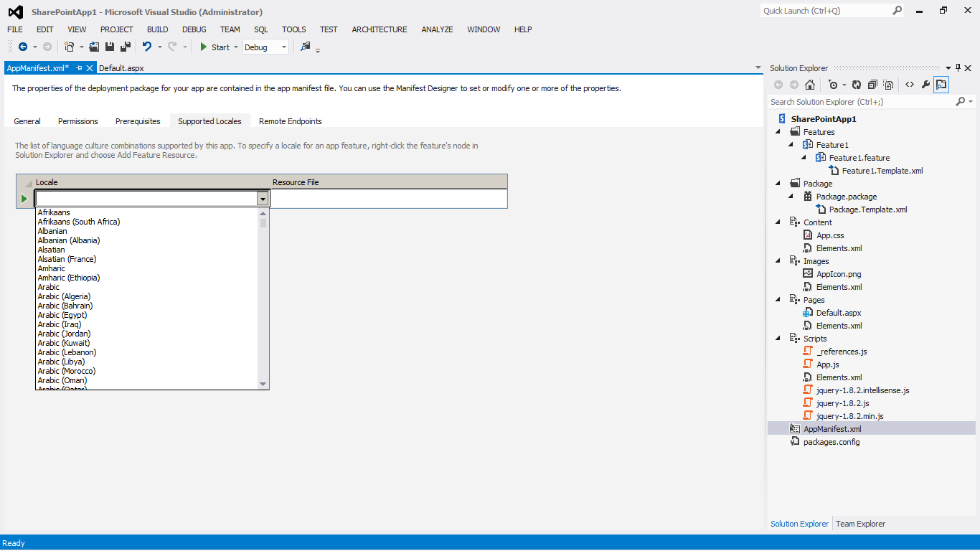Toggle the Preview Selected Items icon
Image resolution: width=980 pixels, height=551 pixels.
pyautogui.click(x=941, y=85)
